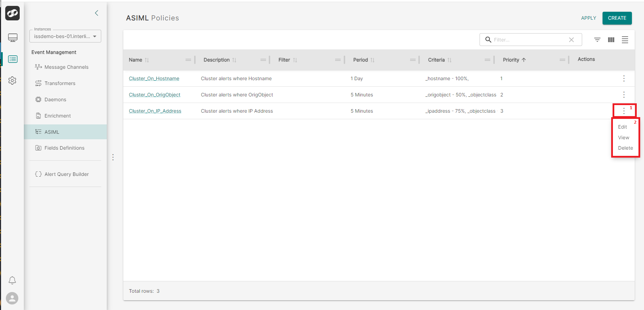Open actions menu for Cluster_On_OrigObject row
This screenshot has height=310, width=644.
coord(624,95)
